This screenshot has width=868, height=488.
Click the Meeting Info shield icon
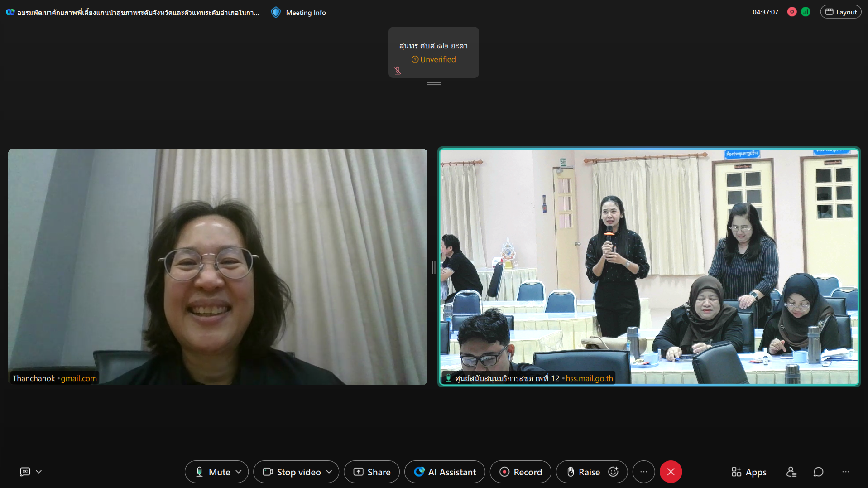276,13
